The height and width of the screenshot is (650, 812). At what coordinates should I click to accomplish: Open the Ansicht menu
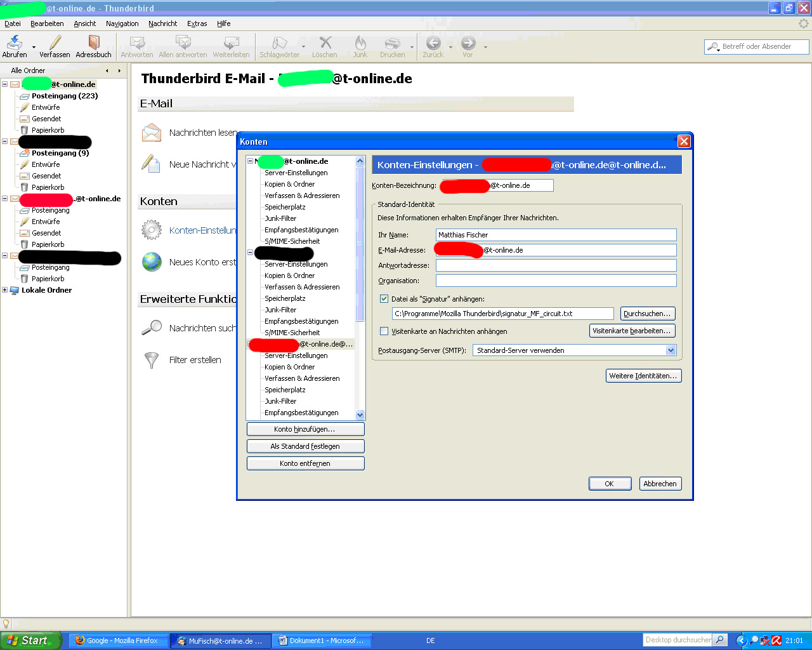(x=85, y=23)
